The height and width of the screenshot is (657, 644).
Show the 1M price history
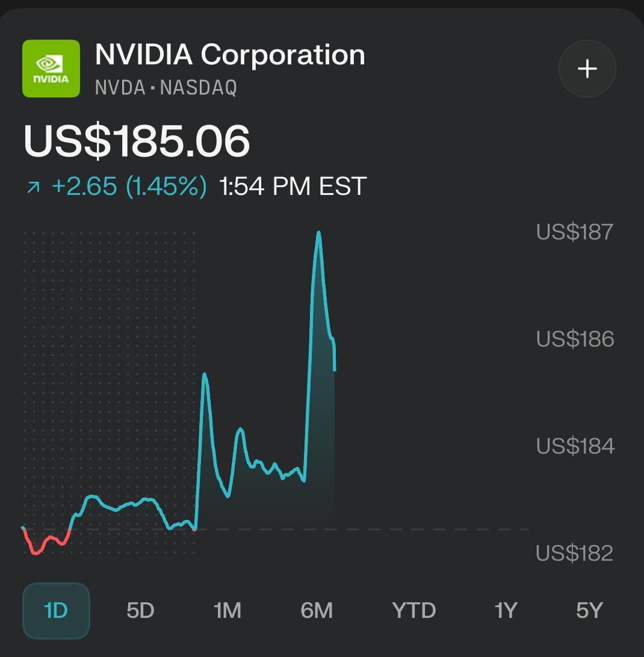pyautogui.click(x=227, y=611)
